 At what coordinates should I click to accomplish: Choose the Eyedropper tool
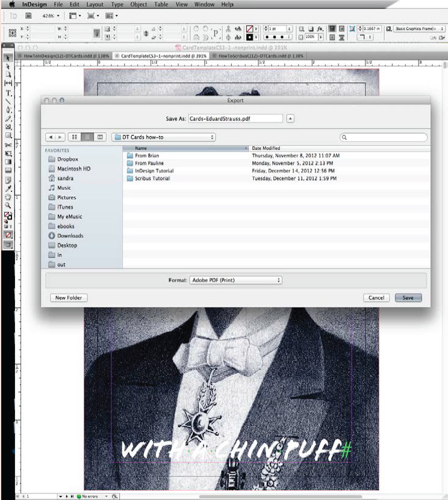point(8,188)
